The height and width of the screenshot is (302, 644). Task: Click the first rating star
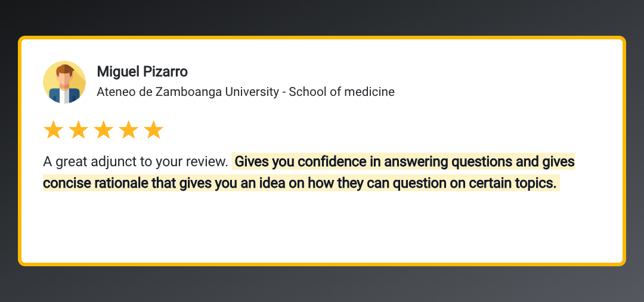point(54,130)
